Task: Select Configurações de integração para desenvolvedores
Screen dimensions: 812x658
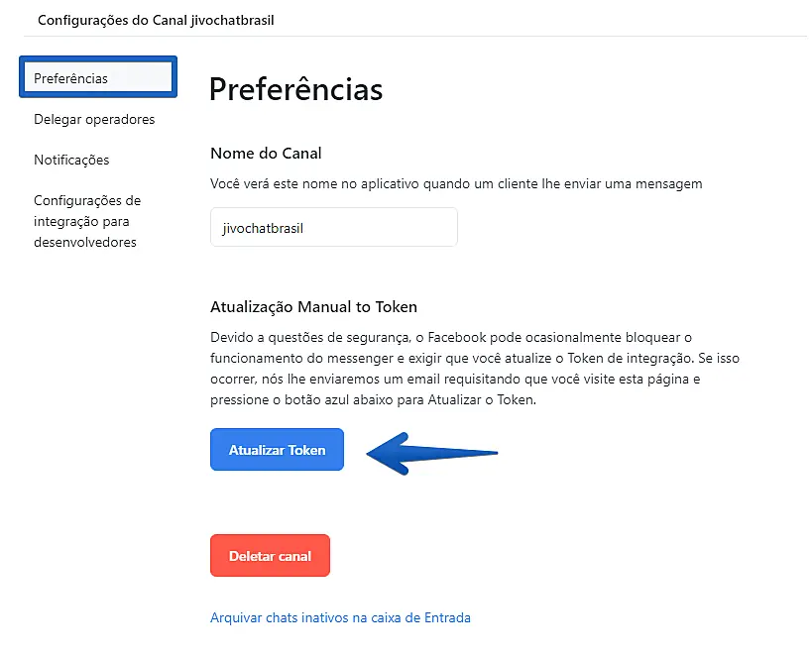Action: click(x=87, y=221)
